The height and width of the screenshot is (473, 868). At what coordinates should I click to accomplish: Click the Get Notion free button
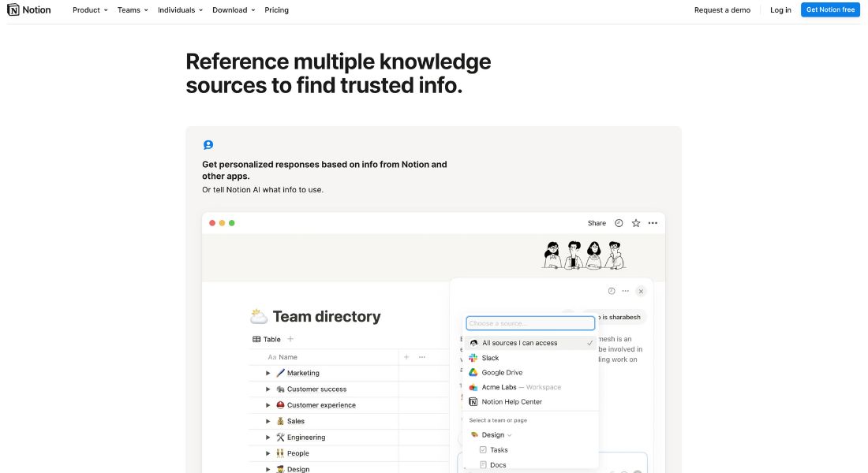coord(830,9)
